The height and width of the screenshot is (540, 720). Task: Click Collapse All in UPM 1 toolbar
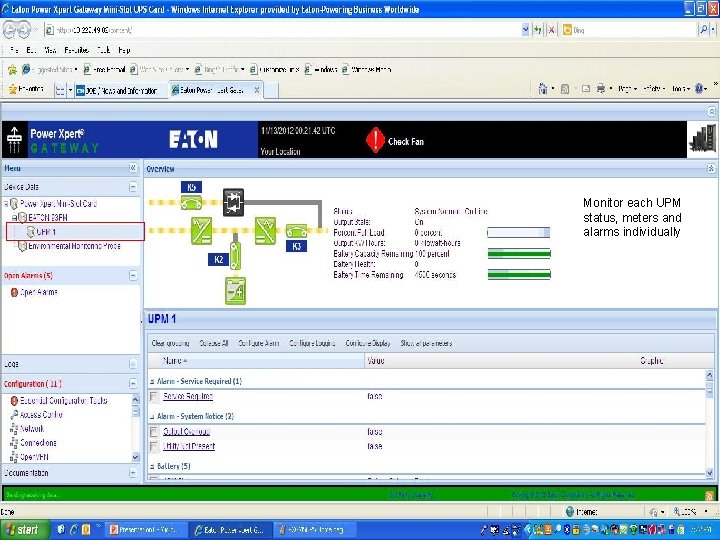214,343
